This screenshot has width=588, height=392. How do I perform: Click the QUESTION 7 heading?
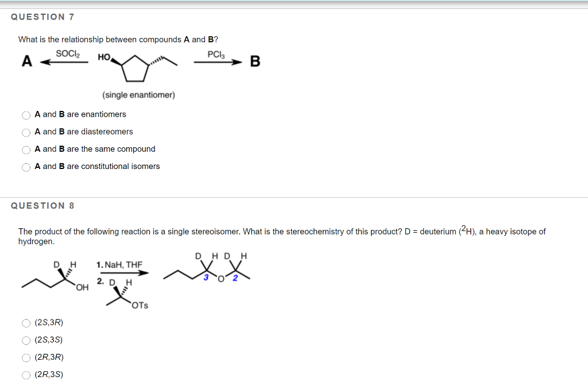42,17
